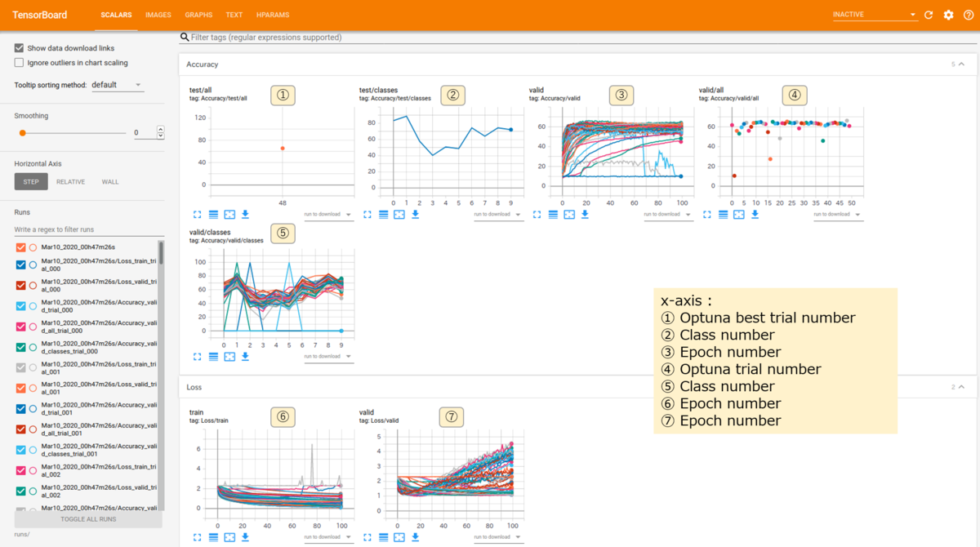Uncheck the Mar10_2020_00h47m26s run checkbox
This screenshot has width=980, height=547.
click(x=19, y=247)
